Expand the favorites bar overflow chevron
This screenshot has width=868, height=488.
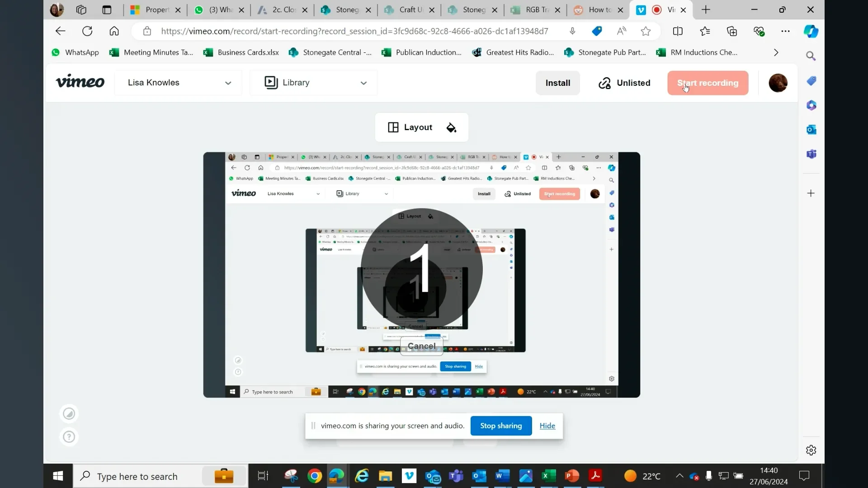point(776,52)
